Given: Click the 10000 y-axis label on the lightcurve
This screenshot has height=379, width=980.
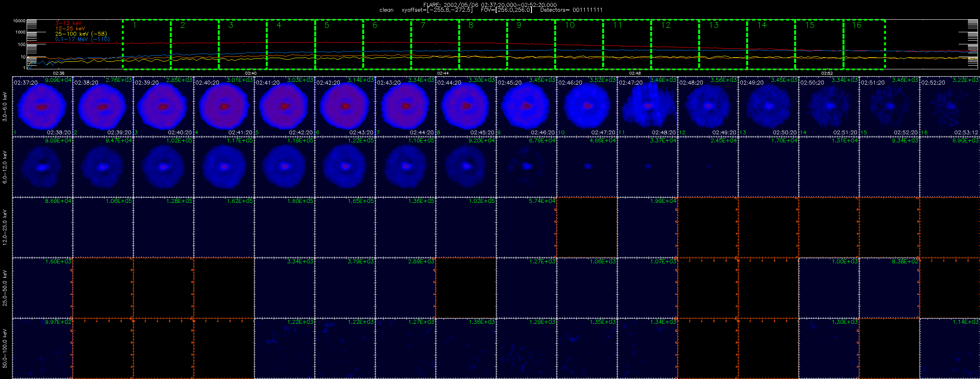Looking at the screenshot, I should point(19,21).
